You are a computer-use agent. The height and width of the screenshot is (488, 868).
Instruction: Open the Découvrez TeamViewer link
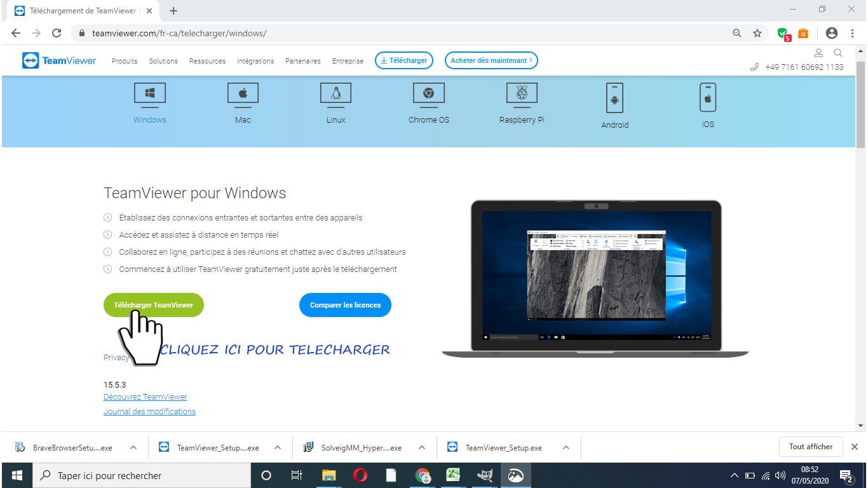point(146,397)
